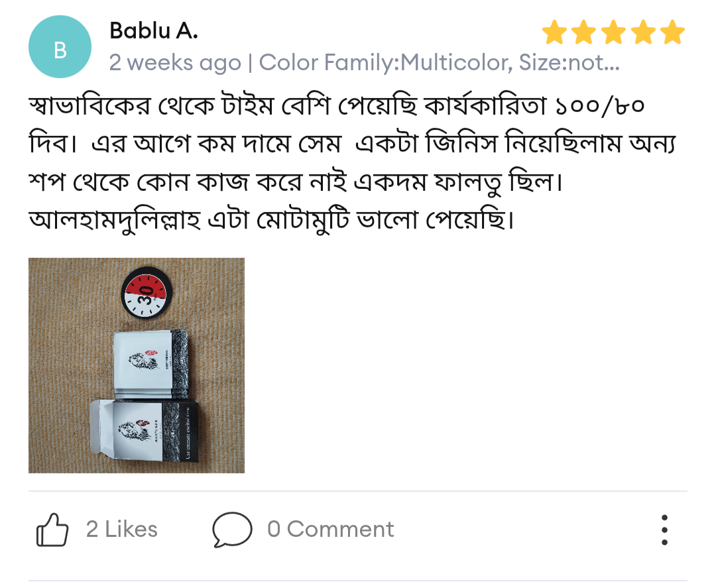
Task: Click the "2 Likes" count
Action: pyautogui.click(x=122, y=530)
